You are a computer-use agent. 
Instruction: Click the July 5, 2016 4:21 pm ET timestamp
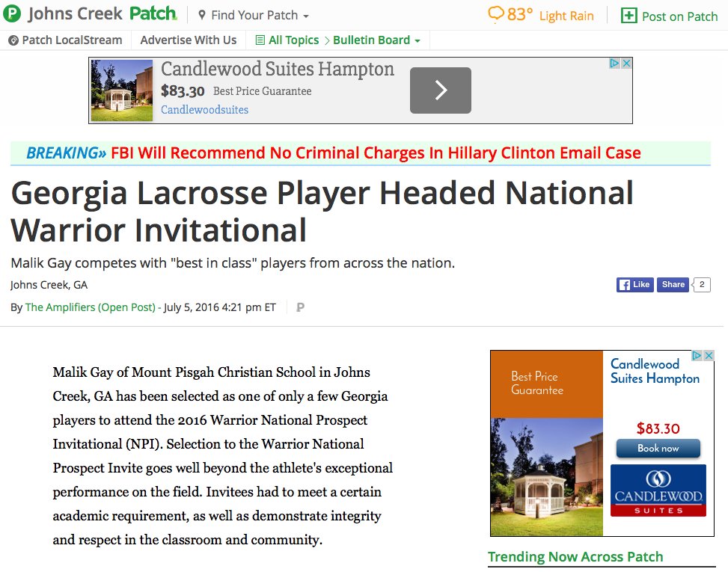coord(220,307)
